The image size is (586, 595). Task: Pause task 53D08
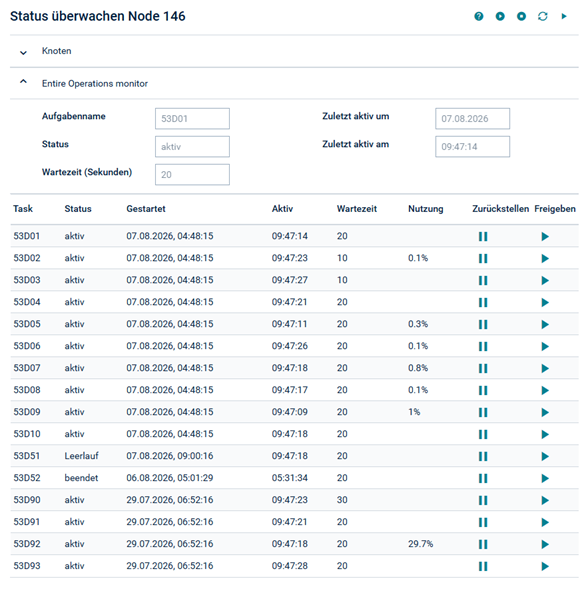pyautogui.click(x=483, y=390)
